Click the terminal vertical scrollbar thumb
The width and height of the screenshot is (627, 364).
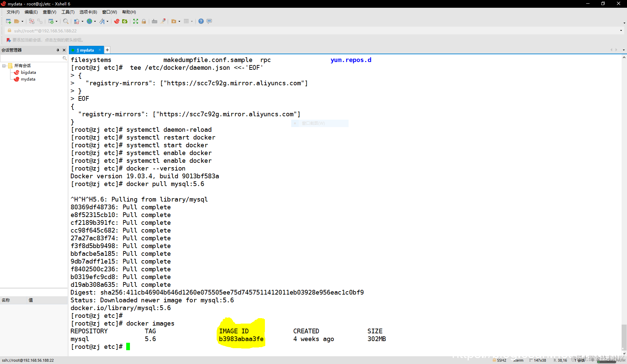point(624,337)
